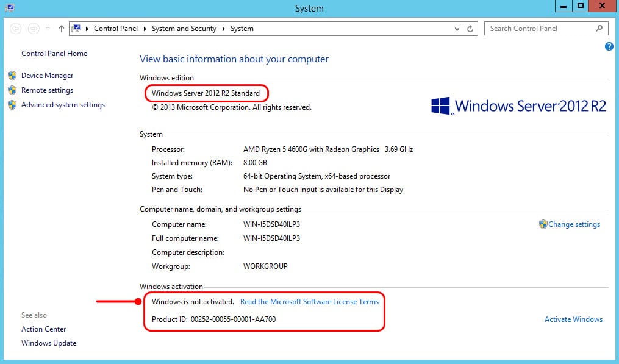Go up one level with Up arrow
The image size is (619, 364).
[x=61, y=29]
